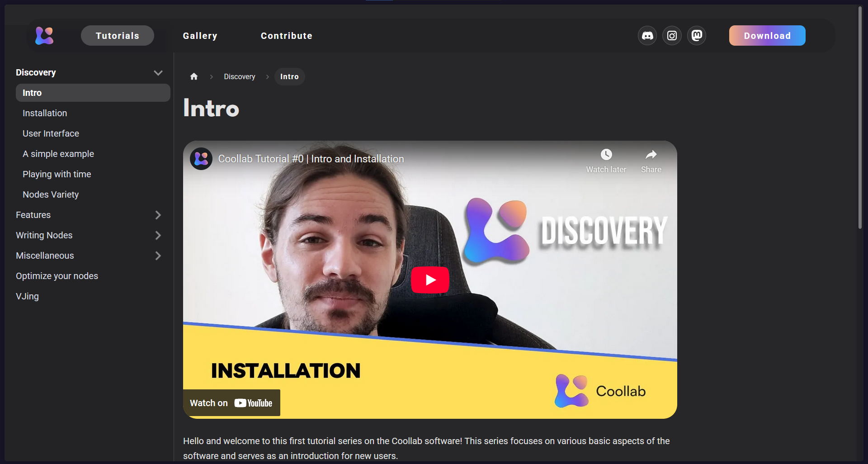
Task: Click the Features label in sidebar
Action: coord(33,215)
